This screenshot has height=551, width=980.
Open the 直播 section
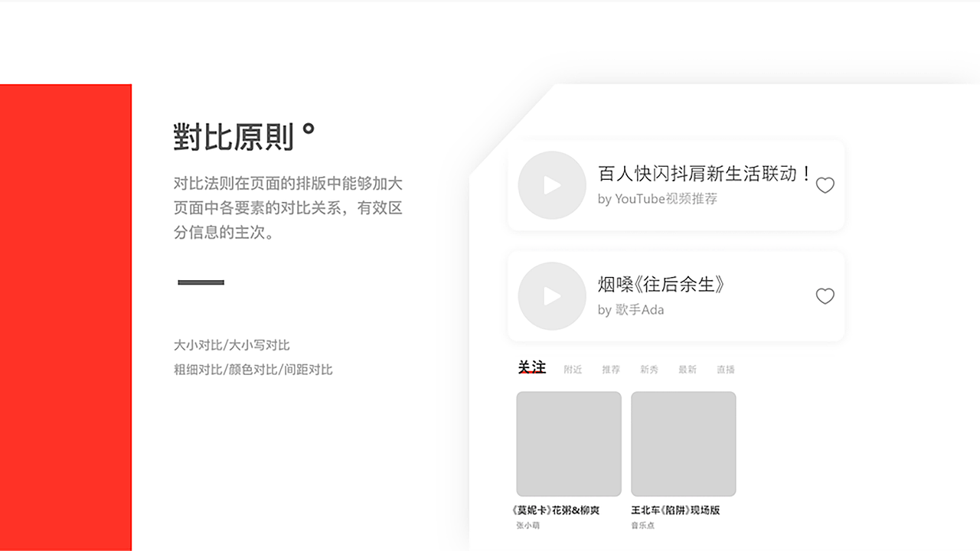pyautogui.click(x=725, y=370)
